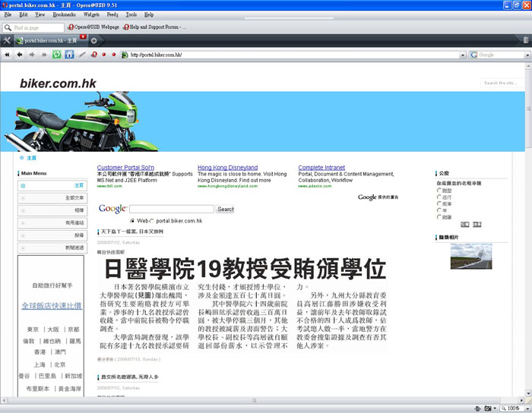This screenshot has height=413, width=532.
Task: Select the portal.biker.com.hk search radio option
Action: (153, 221)
